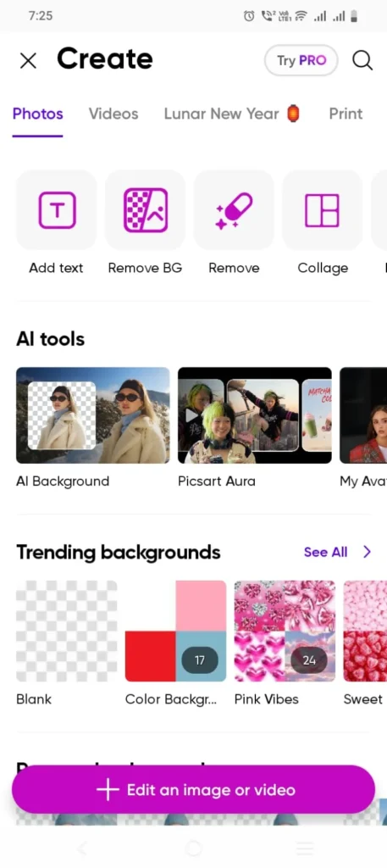Open the Color Backgrounds collection
The height and width of the screenshot is (868, 387).
(x=176, y=631)
